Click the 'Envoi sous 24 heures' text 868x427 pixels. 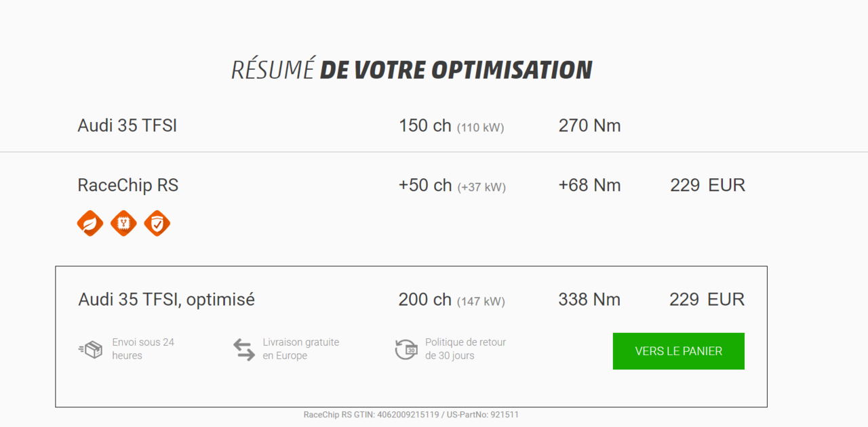(143, 349)
